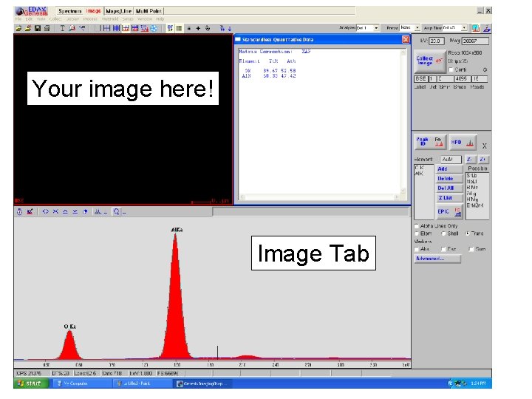Viewport: 532px width, 399px height.
Task: Open the File menu
Action: pyautogui.click(x=18, y=19)
